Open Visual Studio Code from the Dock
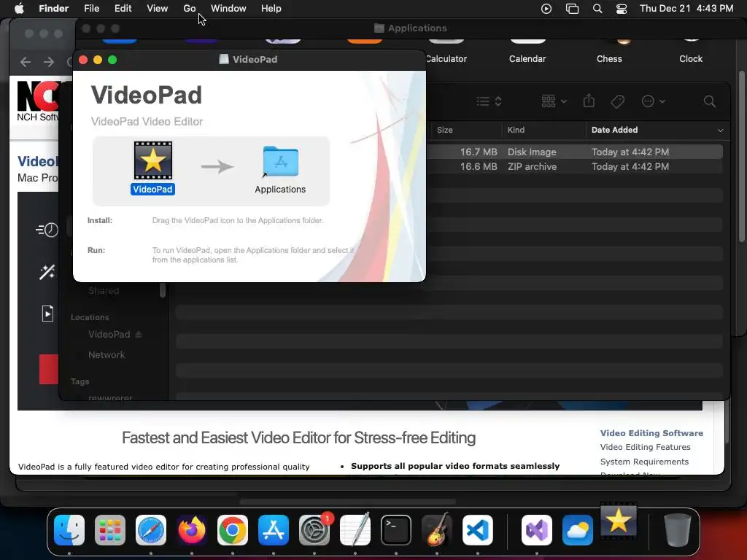 [477, 530]
